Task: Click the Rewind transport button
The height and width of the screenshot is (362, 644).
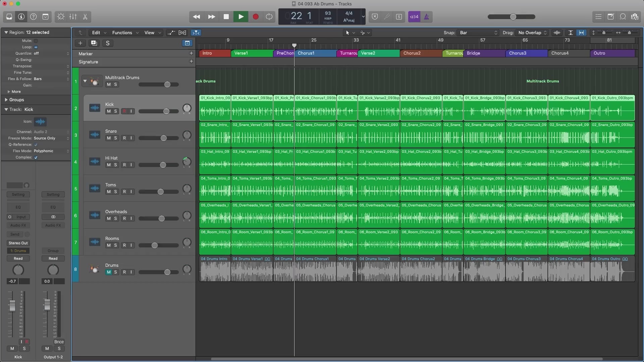Action: pyautogui.click(x=197, y=16)
